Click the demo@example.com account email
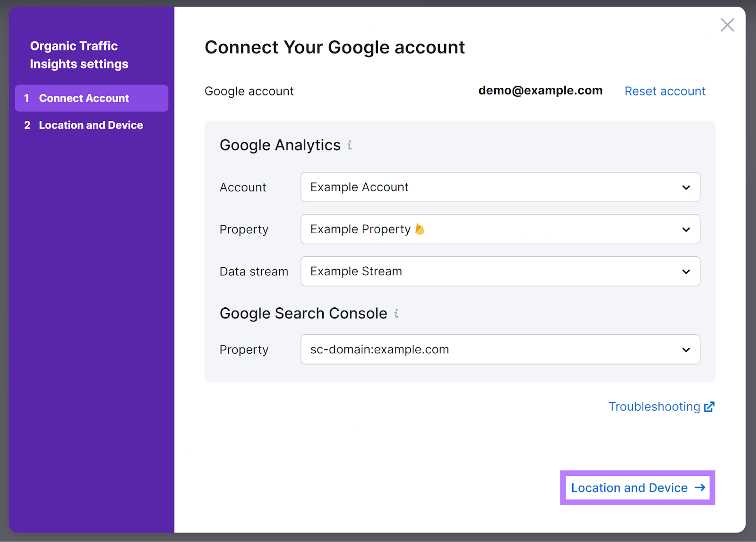This screenshot has height=542, width=756. pos(540,90)
